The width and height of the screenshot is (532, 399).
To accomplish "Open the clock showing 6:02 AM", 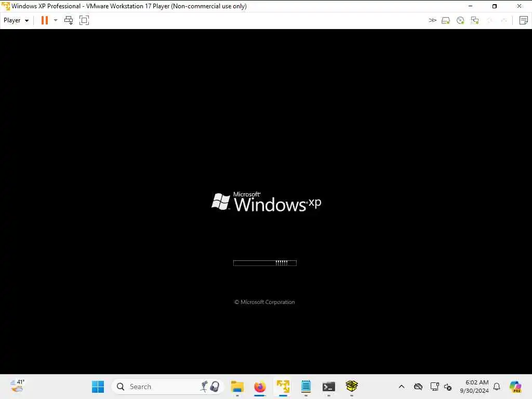I will tap(474, 387).
